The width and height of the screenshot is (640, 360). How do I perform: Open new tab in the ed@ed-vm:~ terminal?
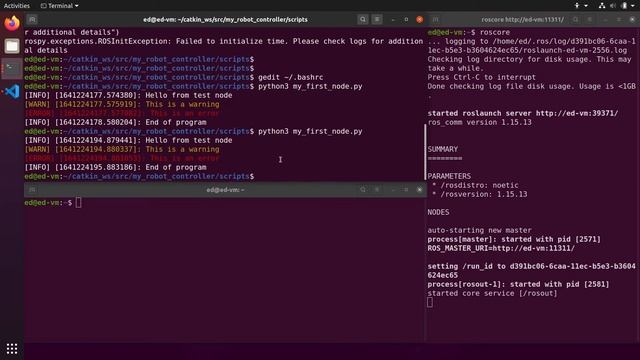(32, 189)
